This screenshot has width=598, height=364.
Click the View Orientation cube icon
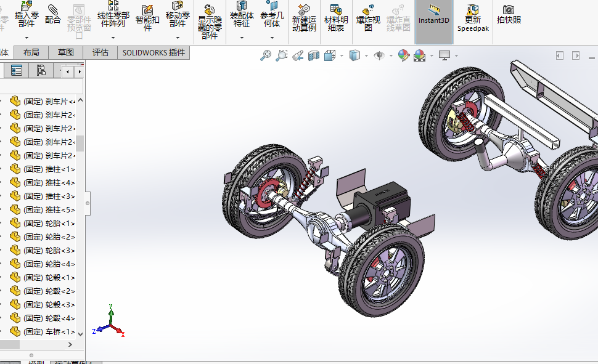click(x=329, y=55)
